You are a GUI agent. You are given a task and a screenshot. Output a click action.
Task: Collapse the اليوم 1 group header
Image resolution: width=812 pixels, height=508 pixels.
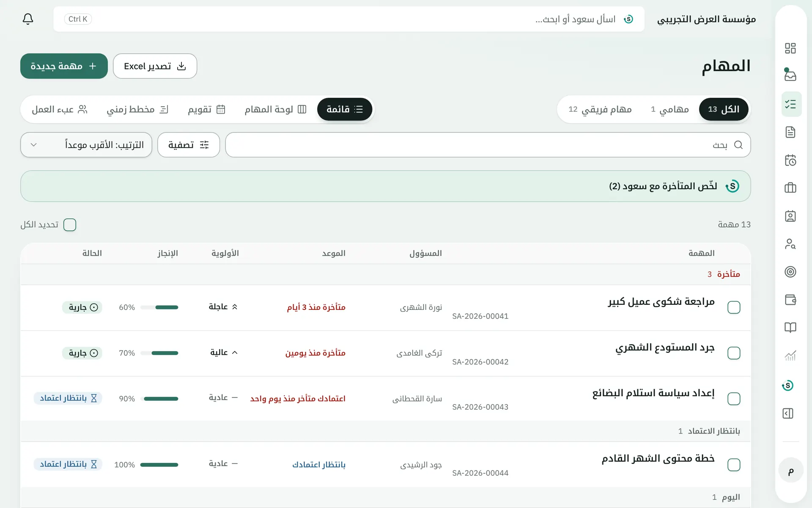pyautogui.click(x=386, y=497)
